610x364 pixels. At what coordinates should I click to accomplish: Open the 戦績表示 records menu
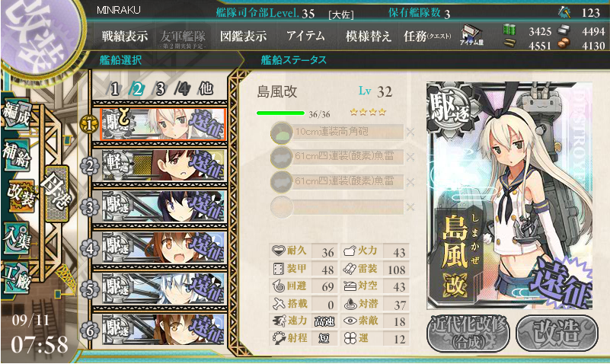[125, 37]
